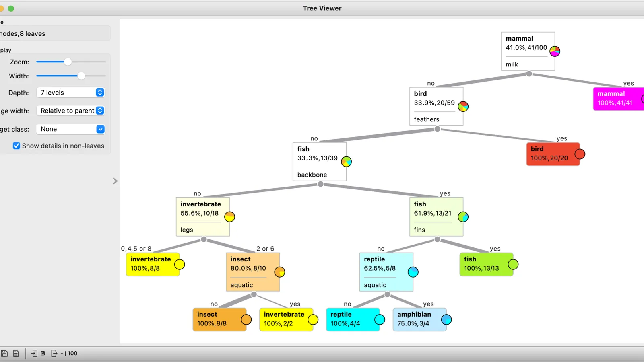Adjust the Zoom slider handle
The height and width of the screenshot is (362, 644).
tap(68, 62)
